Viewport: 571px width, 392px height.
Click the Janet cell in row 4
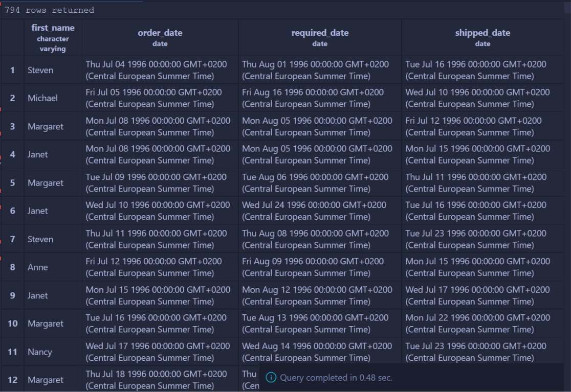tap(53, 154)
